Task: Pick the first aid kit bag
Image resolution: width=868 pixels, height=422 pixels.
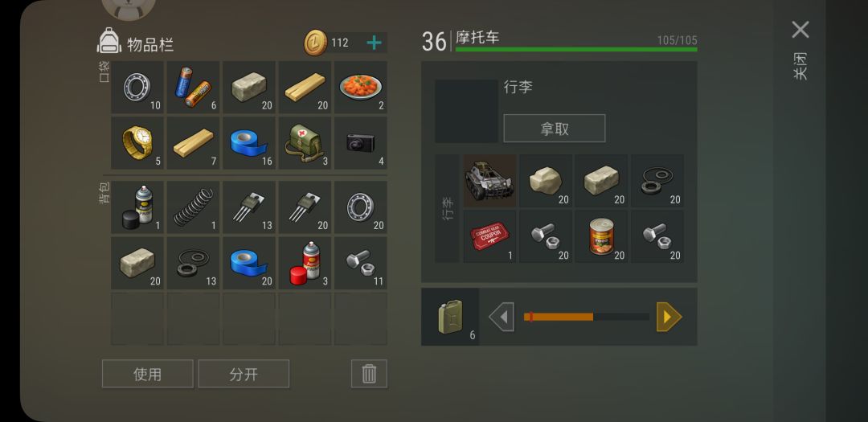Action: [x=304, y=142]
